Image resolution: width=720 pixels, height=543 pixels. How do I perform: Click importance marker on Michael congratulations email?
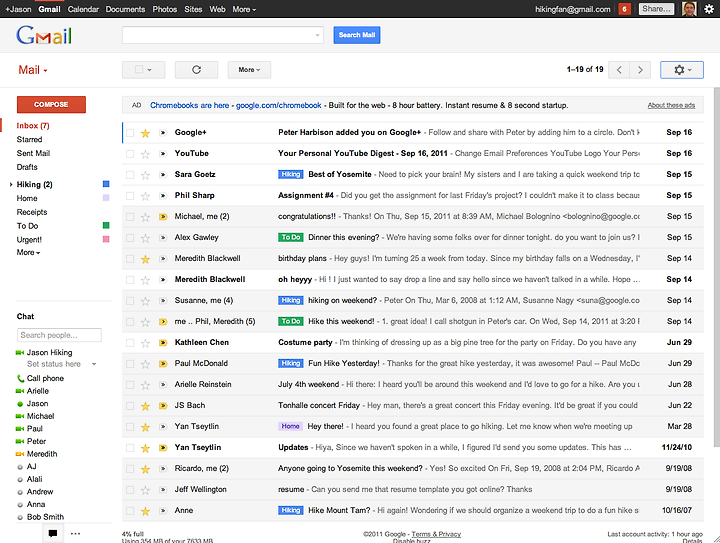pyautogui.click(x=163, y=217)
